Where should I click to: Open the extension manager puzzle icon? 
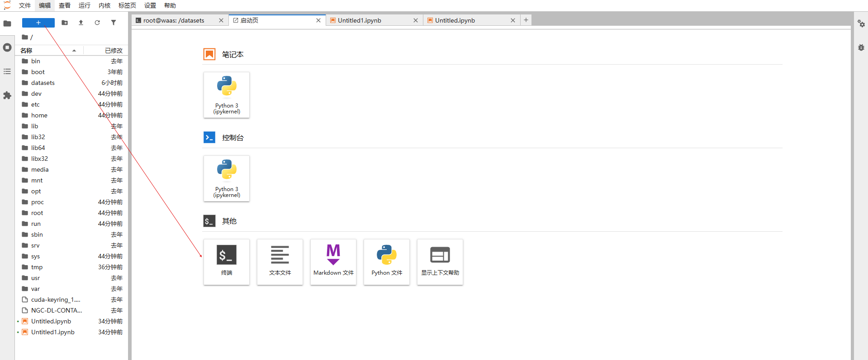click(7, 95)
